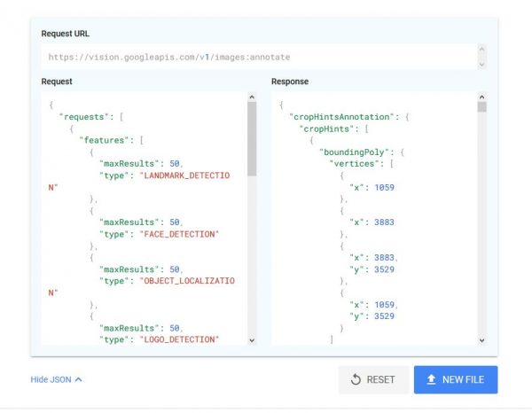Image resolution: width=532 pixels, height=413 pixels.
Task: Click the Response panel scrollbar thumb
Action: 481,107
